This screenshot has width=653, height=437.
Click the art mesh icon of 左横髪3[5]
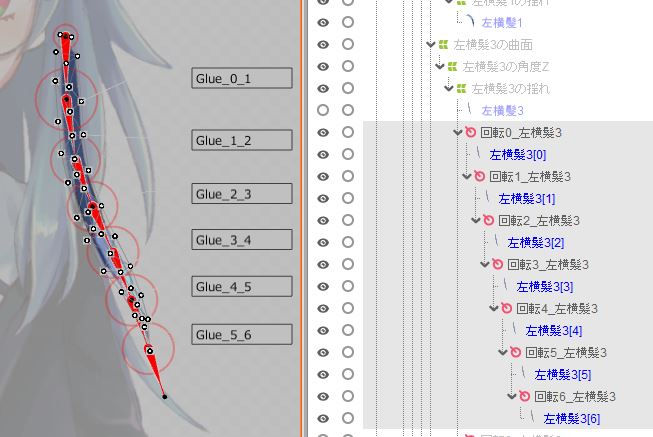pyautogui.click(x=524, y=374)
